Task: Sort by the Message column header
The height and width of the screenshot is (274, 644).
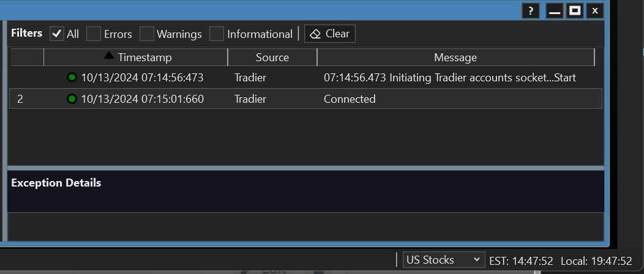Action: (x=455, y=57)
